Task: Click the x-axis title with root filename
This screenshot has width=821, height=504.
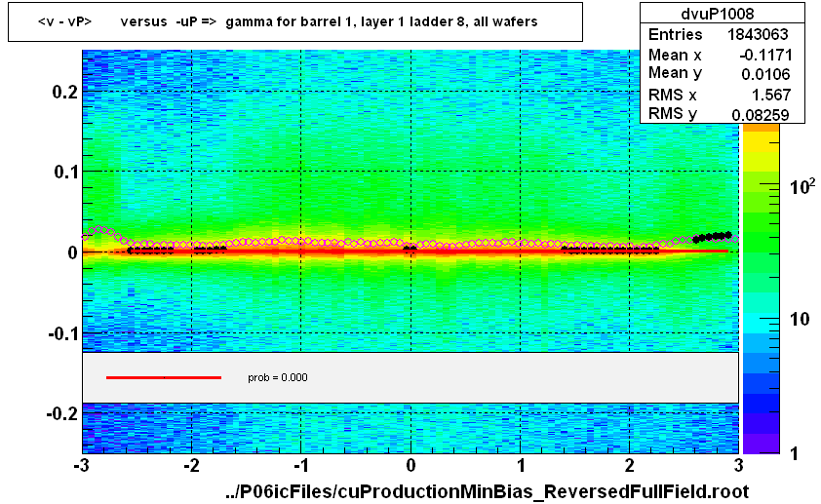Action: [x=487, y=491]
